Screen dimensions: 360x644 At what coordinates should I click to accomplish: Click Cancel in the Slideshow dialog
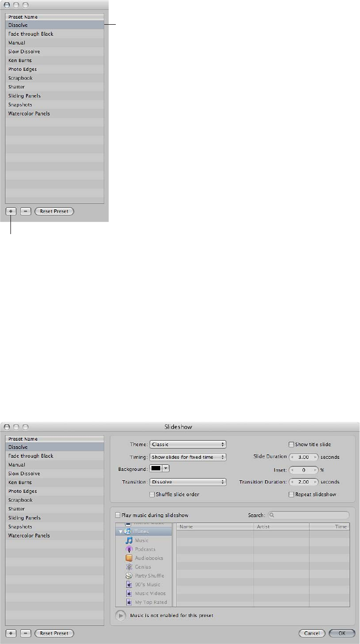pyautogui.click(x=312, y=633)
